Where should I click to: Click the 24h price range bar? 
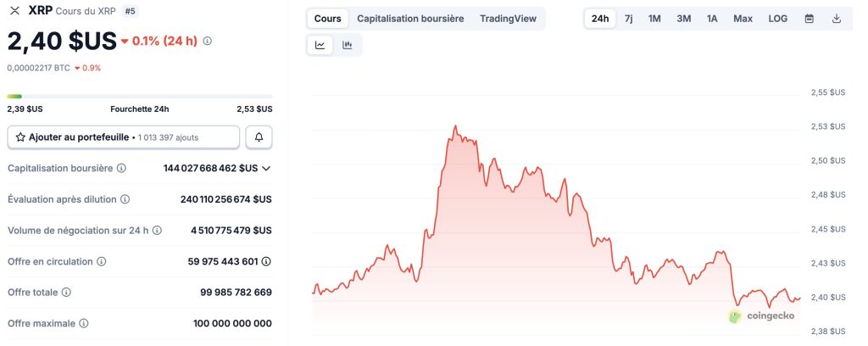tap(140, 97)
